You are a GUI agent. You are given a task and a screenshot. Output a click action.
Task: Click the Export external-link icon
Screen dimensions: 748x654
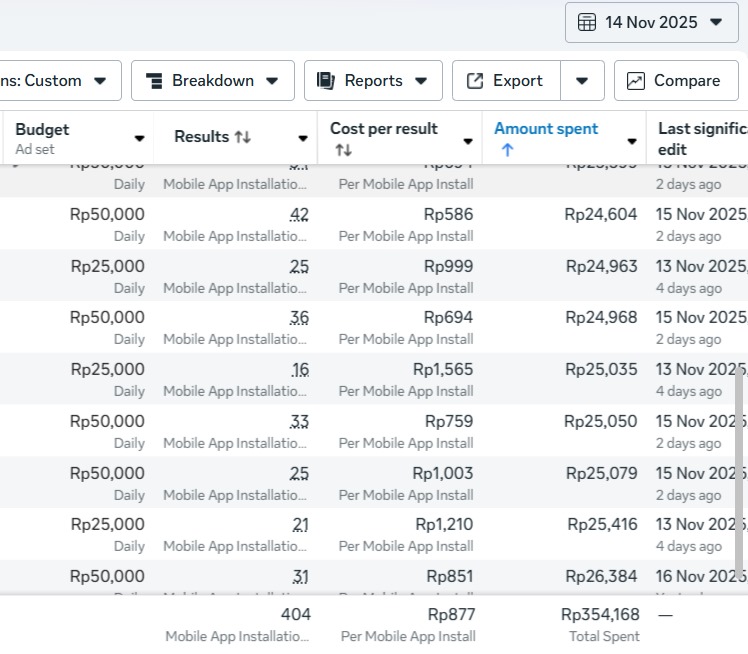tap(475, 81)
